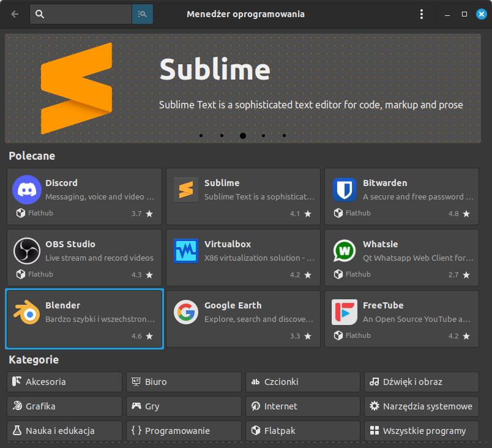Click the "Discord" app name
Screen dimensions: 492x448
(x=61, y=183)
